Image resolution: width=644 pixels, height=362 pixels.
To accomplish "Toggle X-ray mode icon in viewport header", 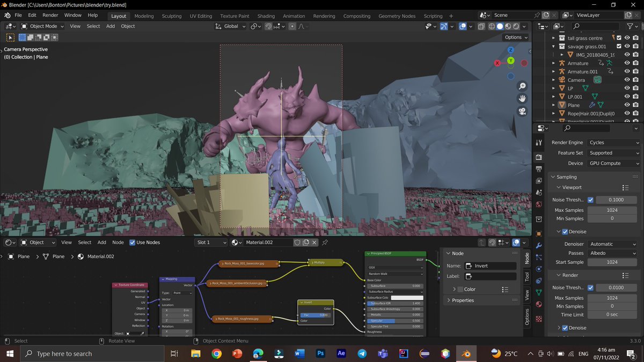I will (481, 26).
